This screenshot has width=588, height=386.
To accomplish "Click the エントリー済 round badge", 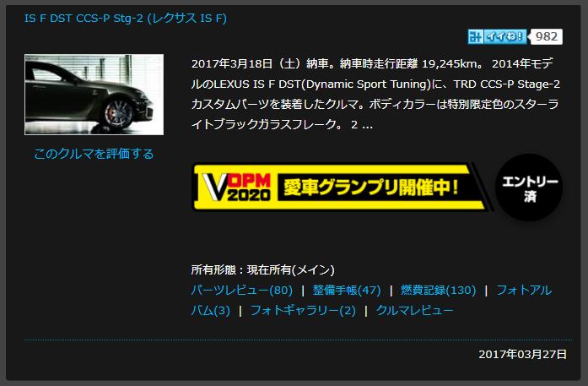I will [529, 188].
